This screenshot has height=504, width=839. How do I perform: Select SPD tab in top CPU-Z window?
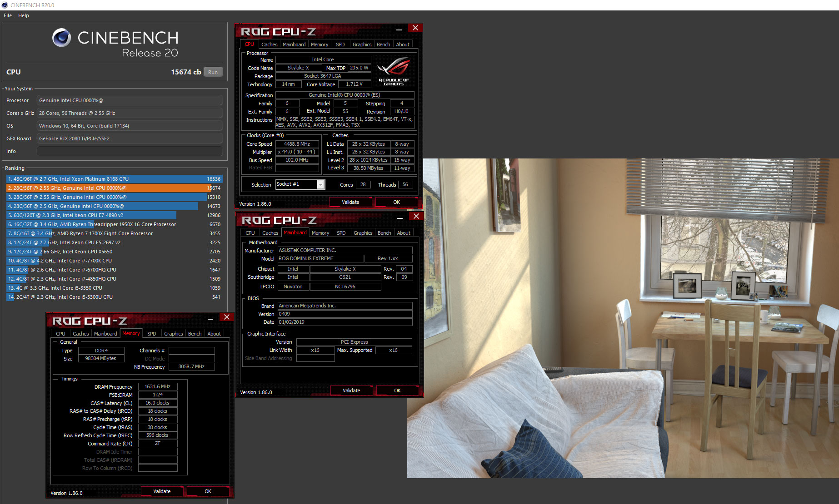pyautogui.click(x=340, y=44)
